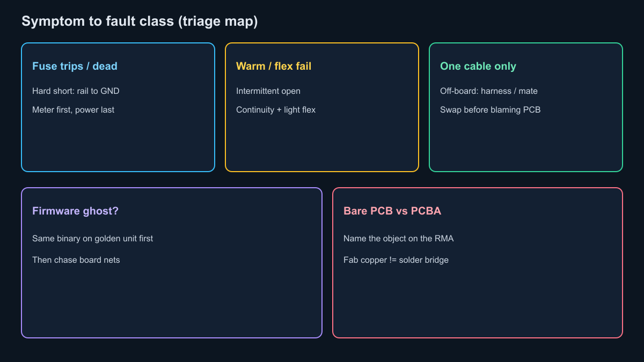
Task: Click empty area inside the blue-bordered card
Action: click(x=118, y=145)
